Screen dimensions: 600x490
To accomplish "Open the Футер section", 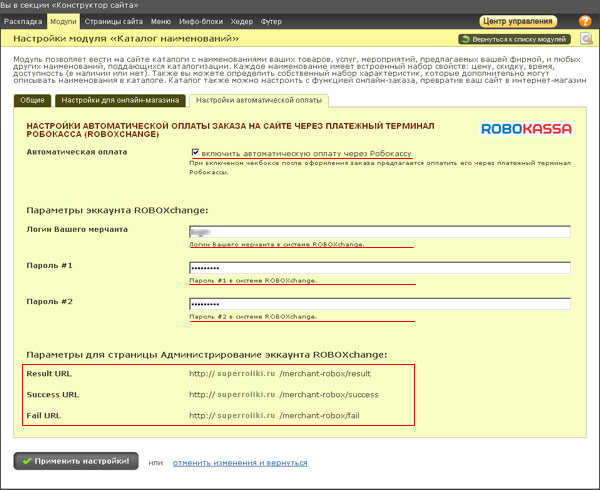I will pos(271,21).
